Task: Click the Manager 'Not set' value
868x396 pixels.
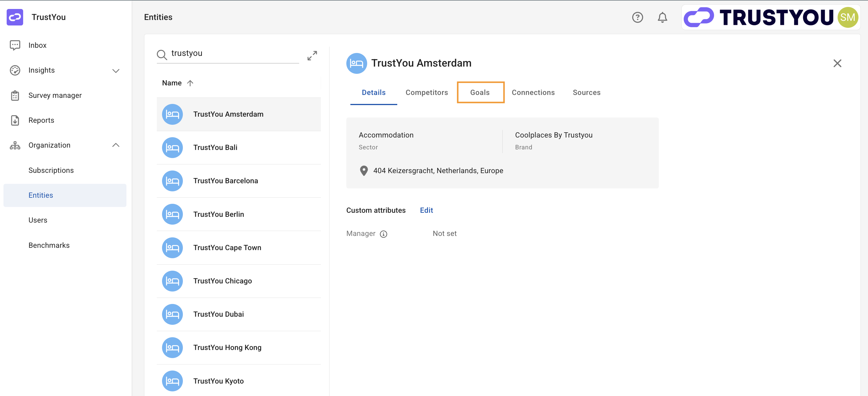Action: pos(444,234)
